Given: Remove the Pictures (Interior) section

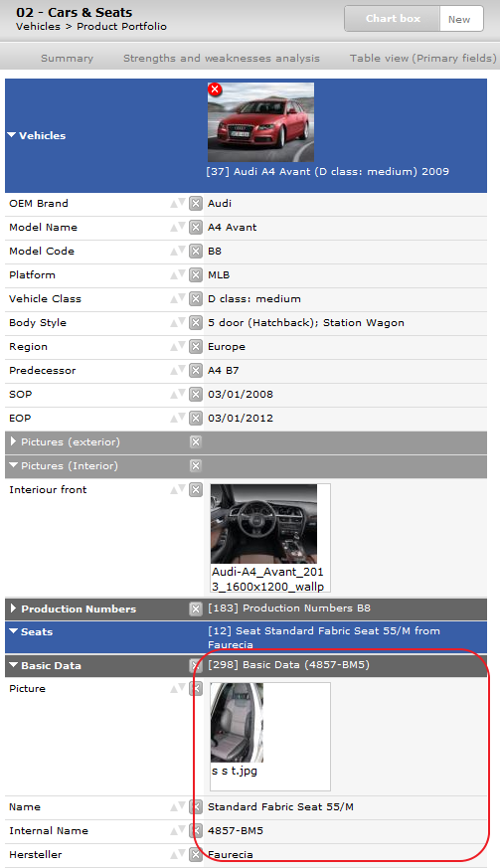Looking at the screenshot, I should coord(196,465).
